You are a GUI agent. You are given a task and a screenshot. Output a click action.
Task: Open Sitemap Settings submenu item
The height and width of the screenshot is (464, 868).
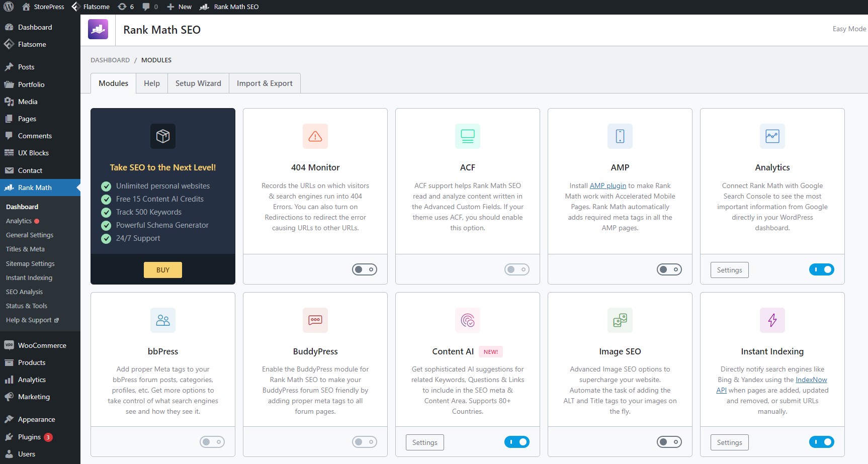[30, 263]
